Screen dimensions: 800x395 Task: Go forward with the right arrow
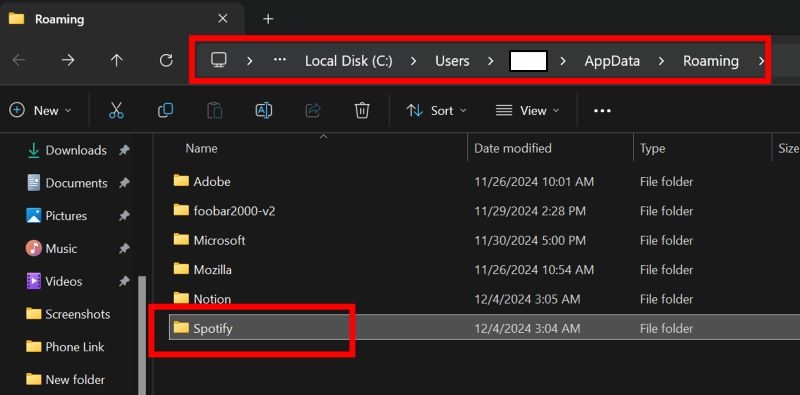click(68, 61)
